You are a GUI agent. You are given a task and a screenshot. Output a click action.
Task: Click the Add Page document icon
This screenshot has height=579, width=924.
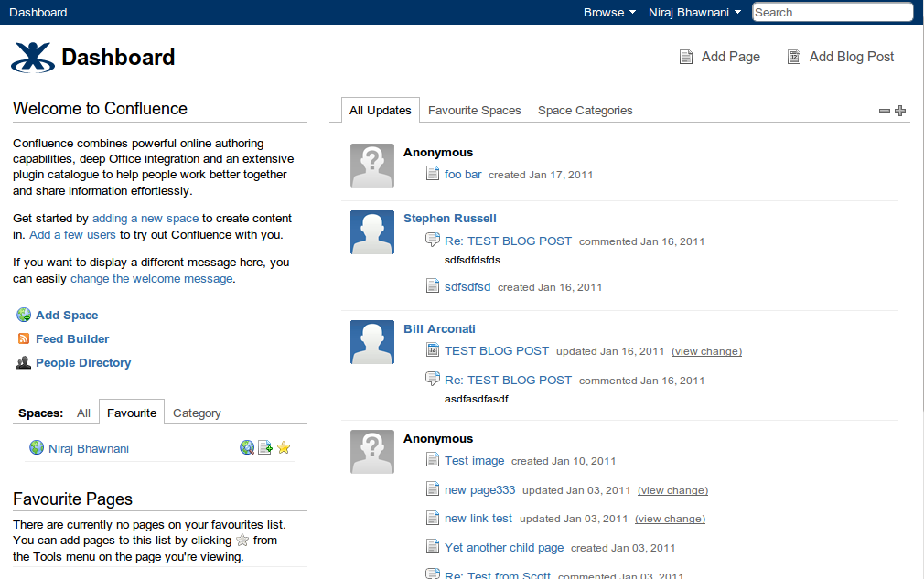click(x=686, y=57)
